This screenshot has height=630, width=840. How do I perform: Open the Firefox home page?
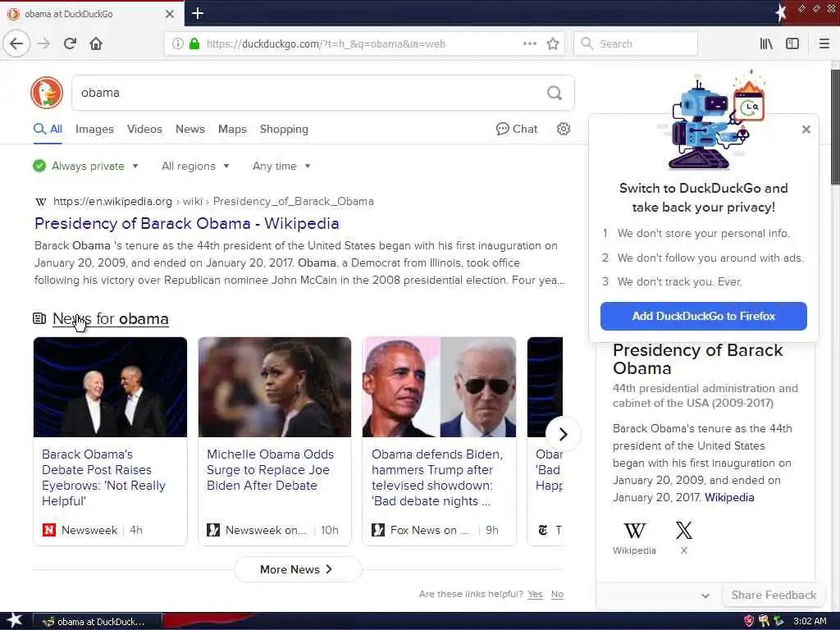coord(96,43)
